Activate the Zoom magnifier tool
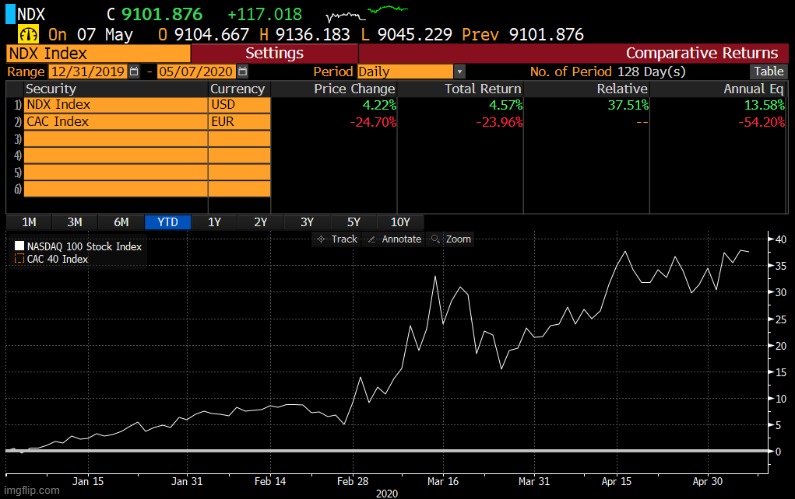Image resolution: width=795 pixels, height=499 pixels. tap(450, 239)
